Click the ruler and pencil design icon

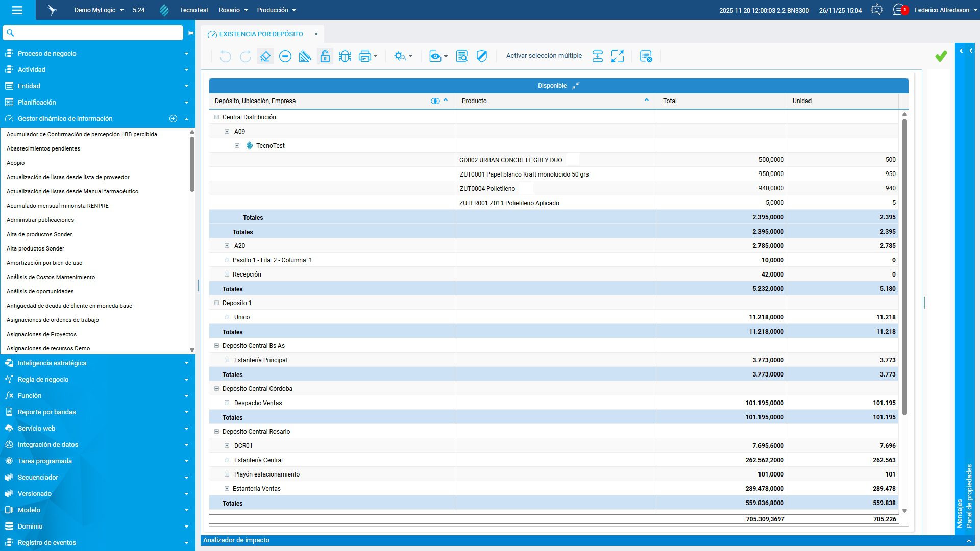[x=305, y=56]
